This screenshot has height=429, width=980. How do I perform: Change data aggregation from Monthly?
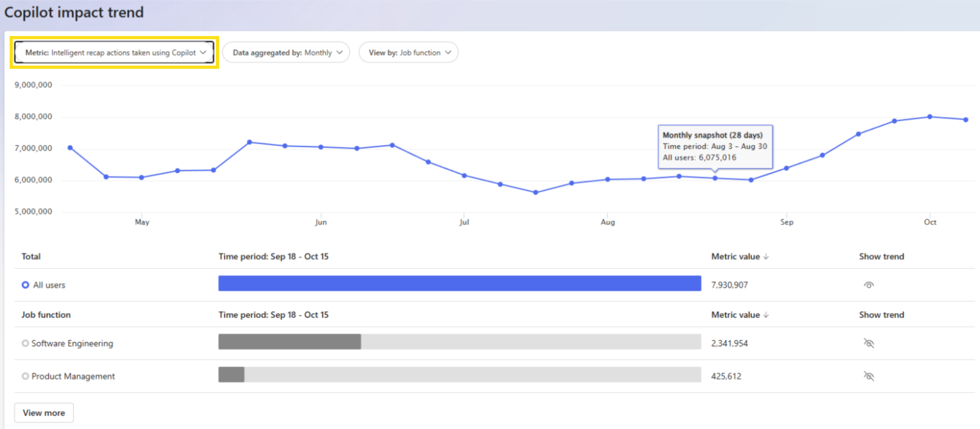286,52
